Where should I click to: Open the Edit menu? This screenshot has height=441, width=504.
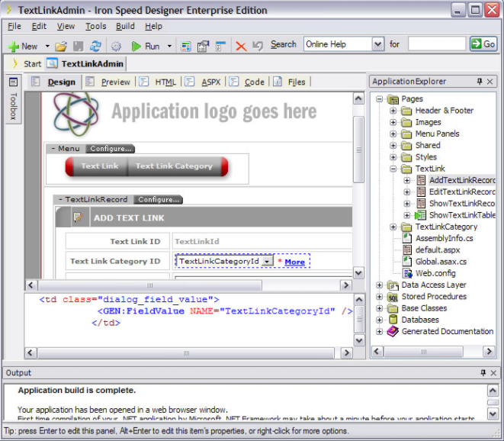pyautogui.click(x=39, y=26)
